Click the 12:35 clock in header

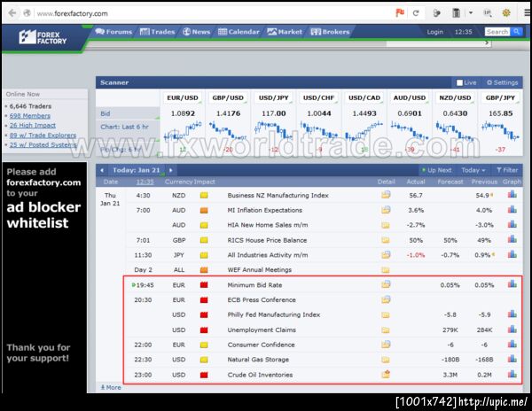coord(463,32)
